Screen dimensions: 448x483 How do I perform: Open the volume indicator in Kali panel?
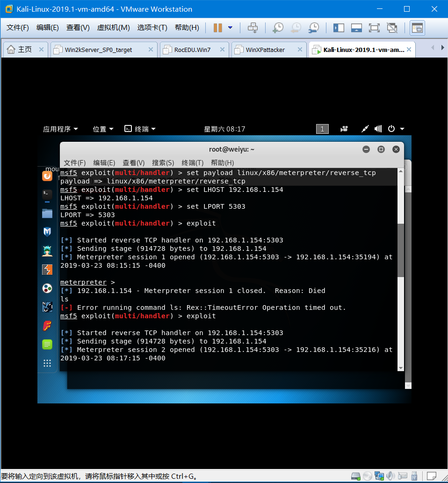click(x=378, y=129)
